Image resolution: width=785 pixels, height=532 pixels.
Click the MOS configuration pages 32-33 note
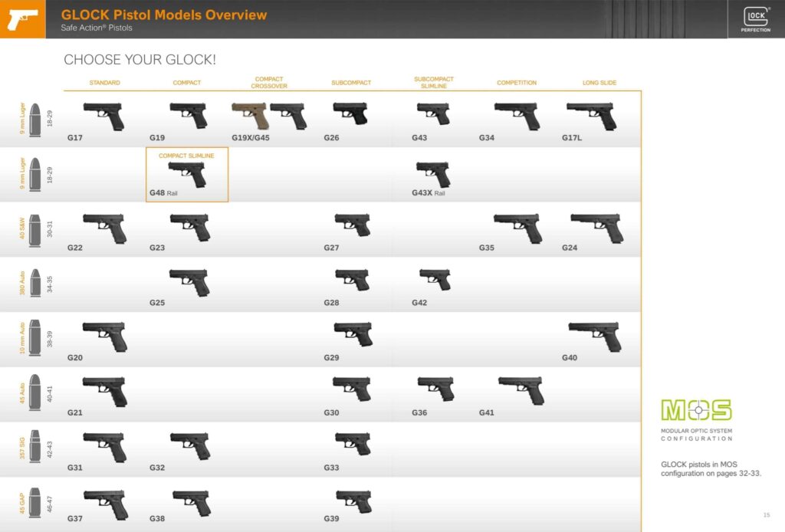pos(711,469)
